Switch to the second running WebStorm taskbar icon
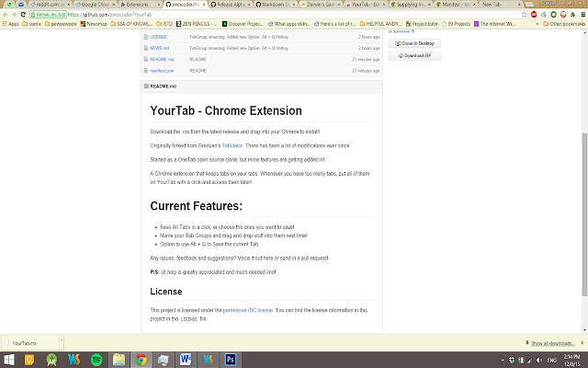The height and width of the screenshot is (368, 588). coord(209,360)
